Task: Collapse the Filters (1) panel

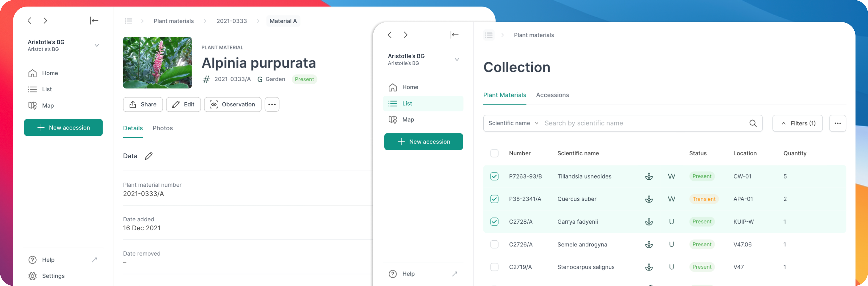Action: tap(797, 123)
